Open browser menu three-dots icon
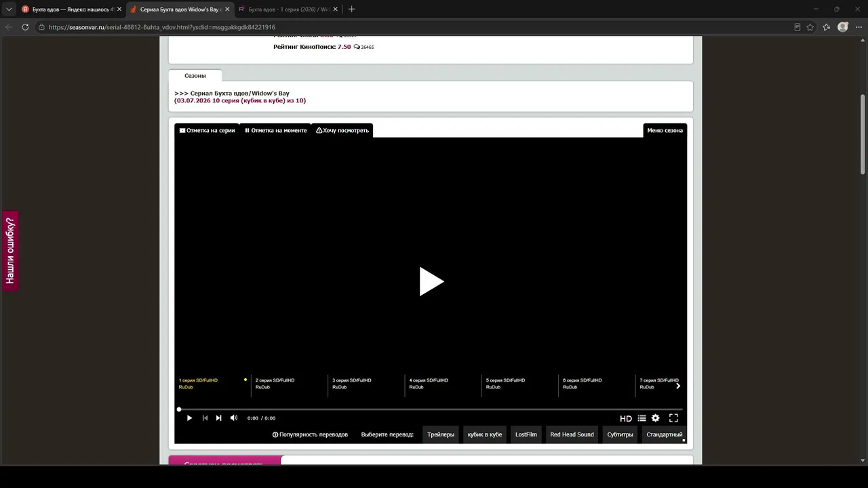This screenshot has width=868, height=488. click(x=858, y=27)
